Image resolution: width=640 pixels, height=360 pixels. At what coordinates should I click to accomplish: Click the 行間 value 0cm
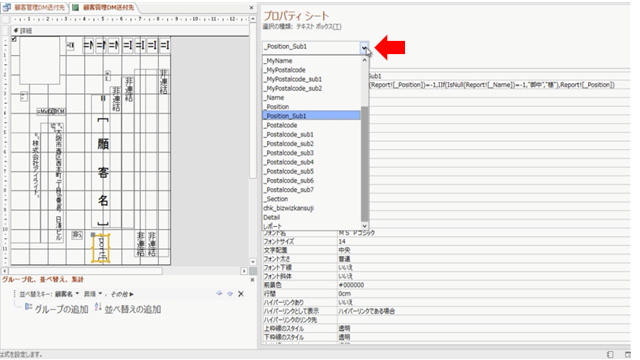484,294
